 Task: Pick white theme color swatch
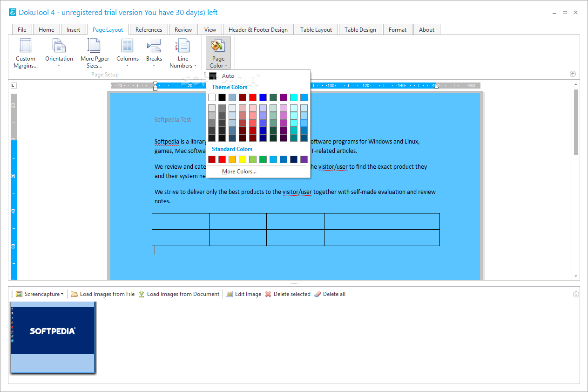212,97
